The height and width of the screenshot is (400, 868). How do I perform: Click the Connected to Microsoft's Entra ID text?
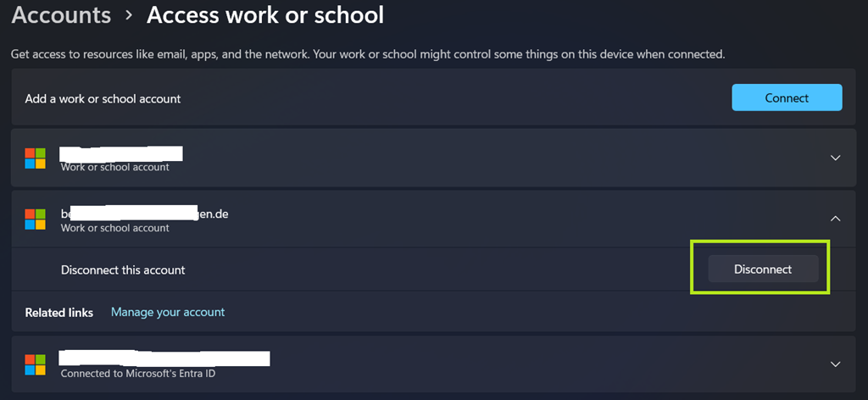click(138, 373)
